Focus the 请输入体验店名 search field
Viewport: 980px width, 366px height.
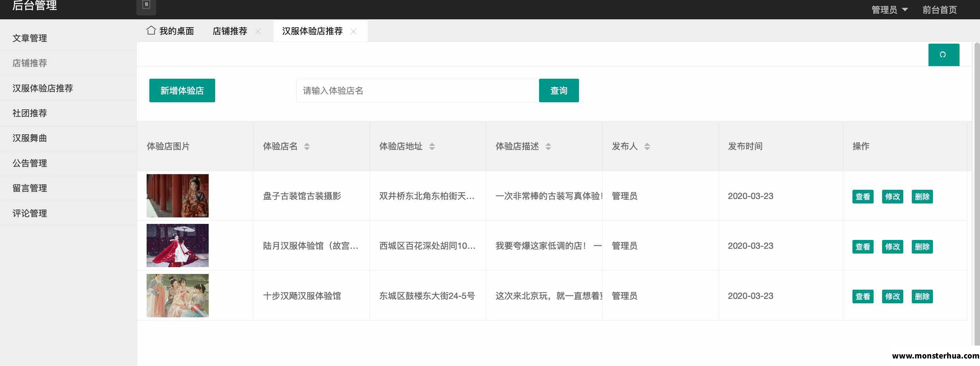point(417,90)
